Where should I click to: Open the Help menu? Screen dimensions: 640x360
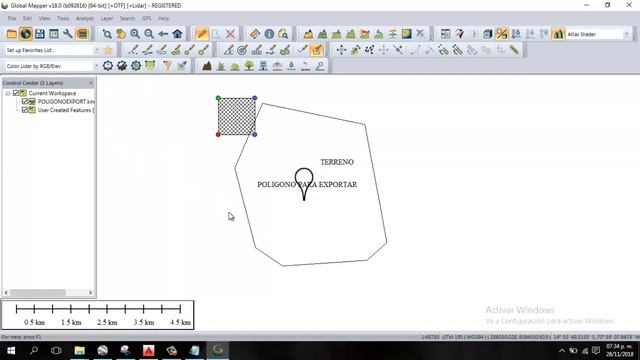click(x=163, y=18)
